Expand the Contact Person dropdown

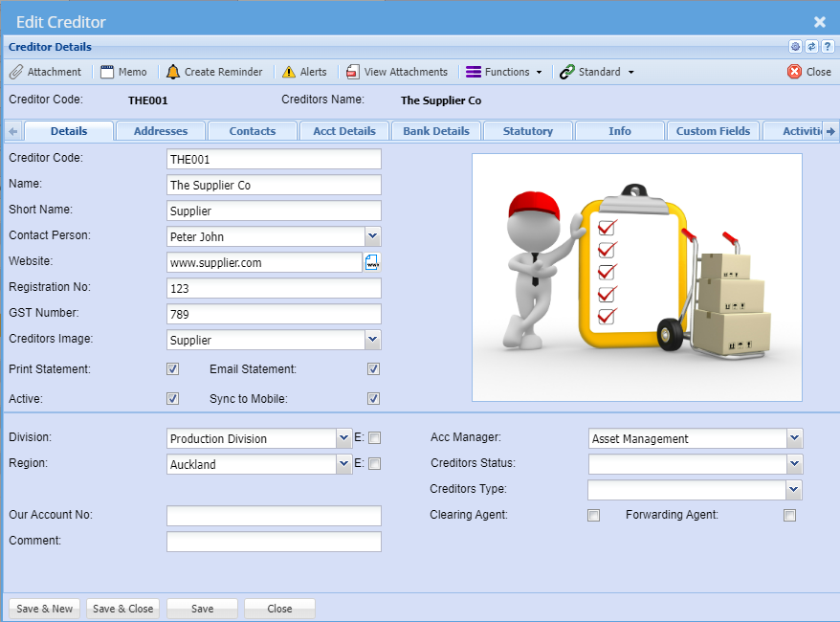click(x=372, y=236)
